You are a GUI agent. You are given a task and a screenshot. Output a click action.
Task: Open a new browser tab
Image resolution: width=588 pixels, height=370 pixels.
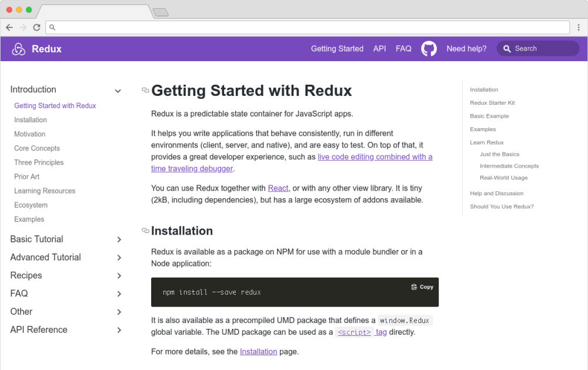(x=161, y=12)
